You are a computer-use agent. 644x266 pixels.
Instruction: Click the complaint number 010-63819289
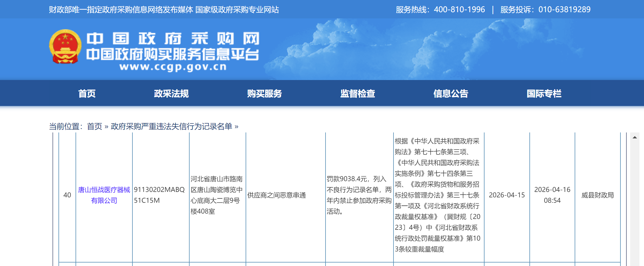point(564,9)
